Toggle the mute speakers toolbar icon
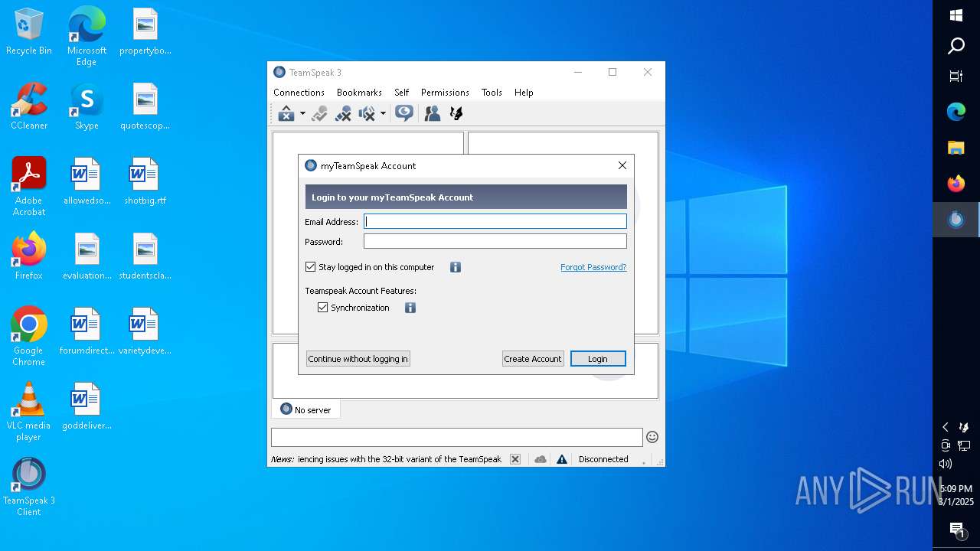980x551 pixels. coord(367,113)
